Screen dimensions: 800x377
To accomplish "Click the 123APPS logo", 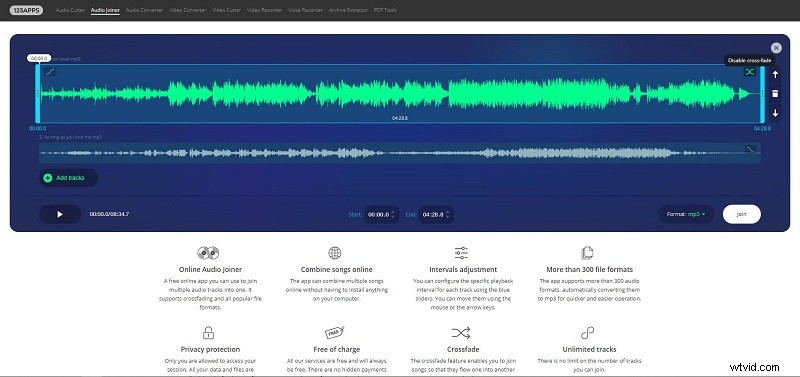I will pos(26,10).
